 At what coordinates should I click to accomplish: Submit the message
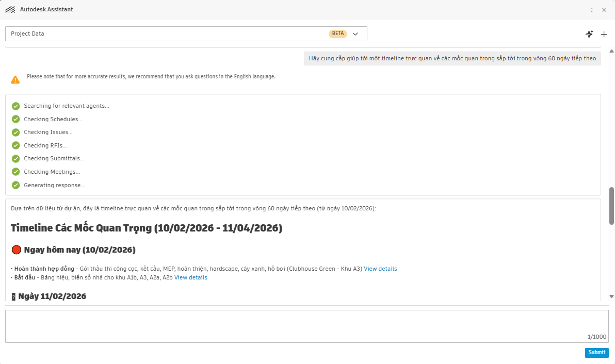pos(596,353)
